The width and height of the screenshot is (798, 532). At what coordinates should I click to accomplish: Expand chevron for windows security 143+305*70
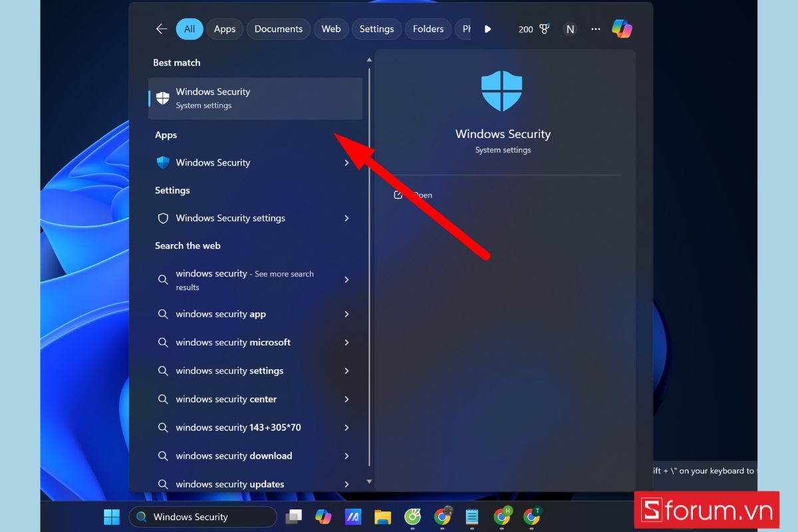coord(346,428)
